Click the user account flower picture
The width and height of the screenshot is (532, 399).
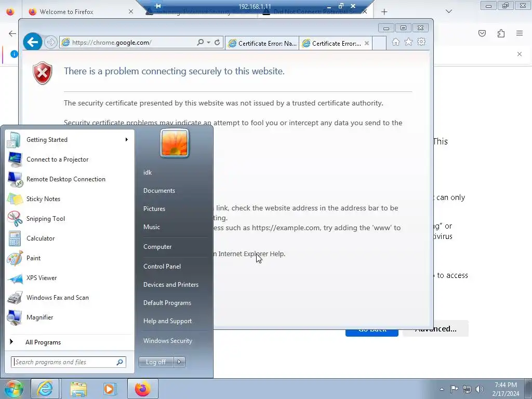tap(175, 143)
